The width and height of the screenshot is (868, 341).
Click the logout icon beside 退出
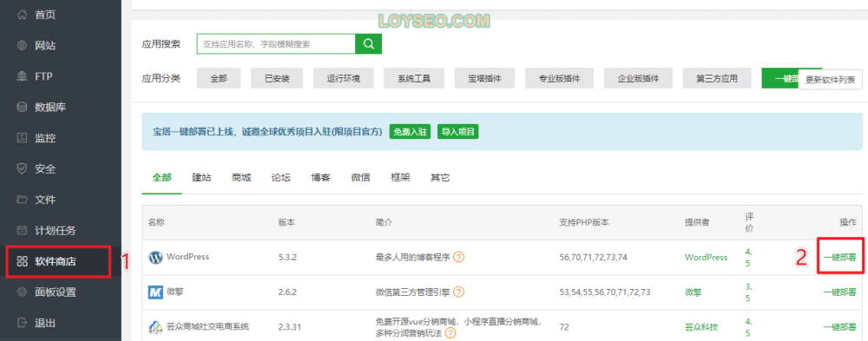click(23, 322)
